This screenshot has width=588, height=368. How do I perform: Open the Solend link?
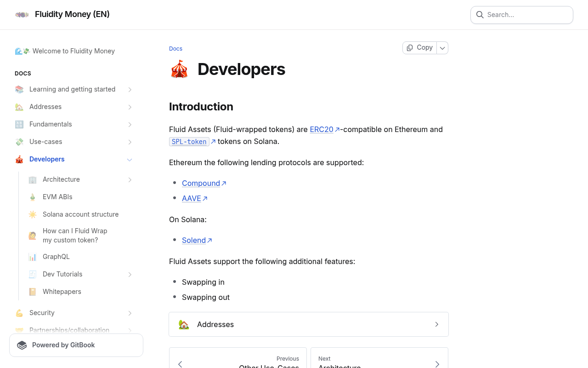click(194, 240)
